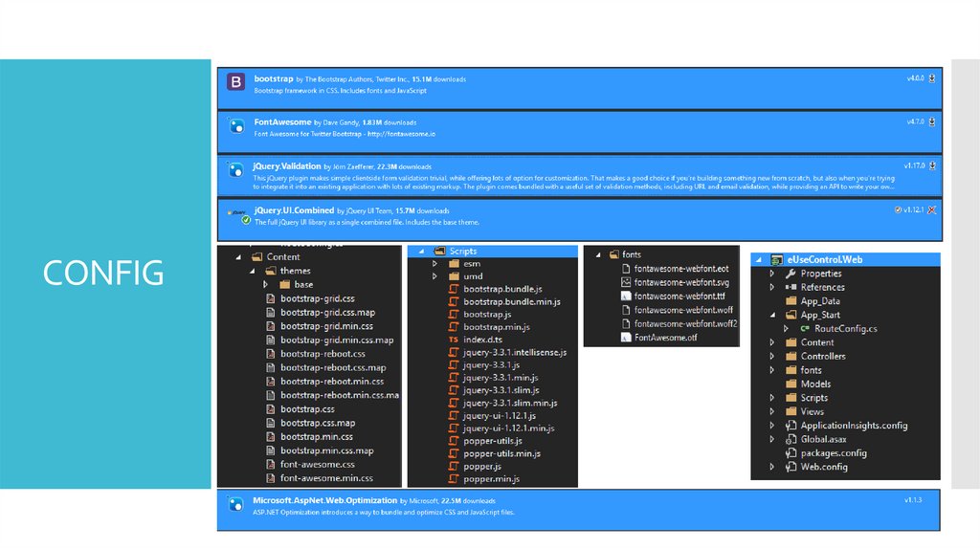Viewport: 980px width, 549px height.
Task: Expand the umd folder node
Action: [434, 276]
